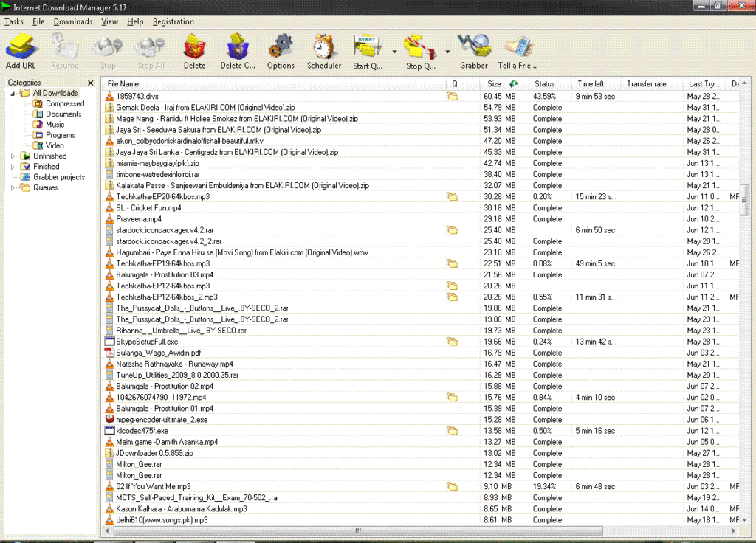Screen dimensions: 756x543
Task: Collapse the All Downloads tree node
Action: coord(13,94)
